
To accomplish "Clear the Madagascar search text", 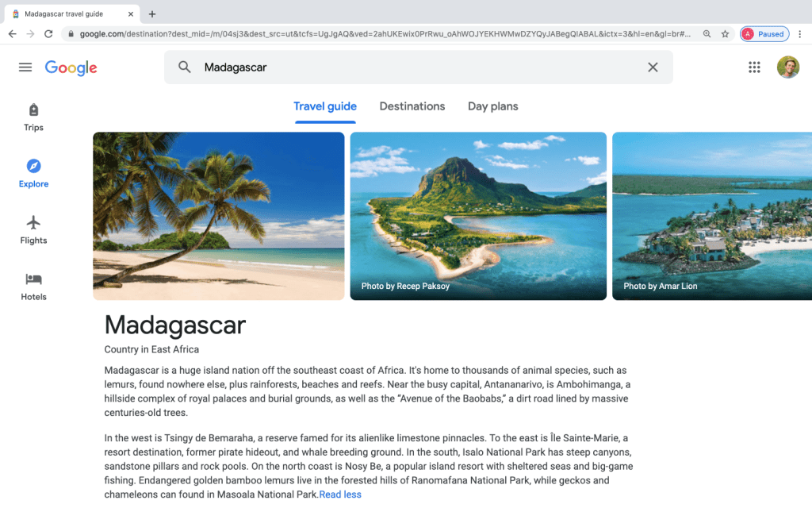I will tap(653, 67).
